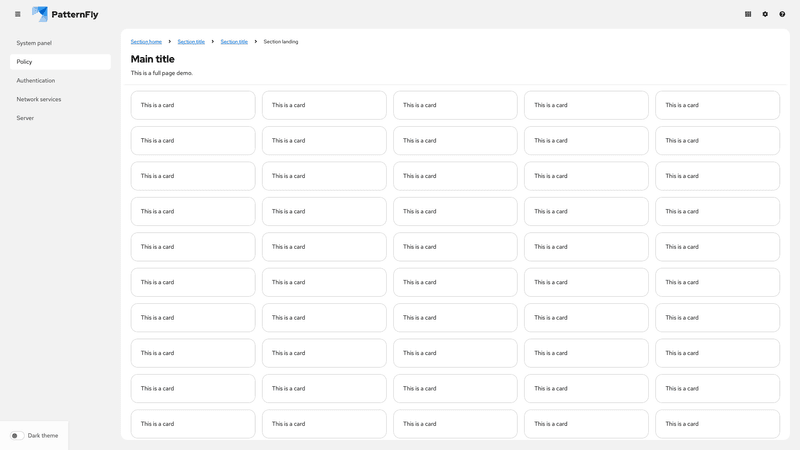Click the Main title heading
The height and width of the screenshot is (450, 800).
(x=153, y=59)
